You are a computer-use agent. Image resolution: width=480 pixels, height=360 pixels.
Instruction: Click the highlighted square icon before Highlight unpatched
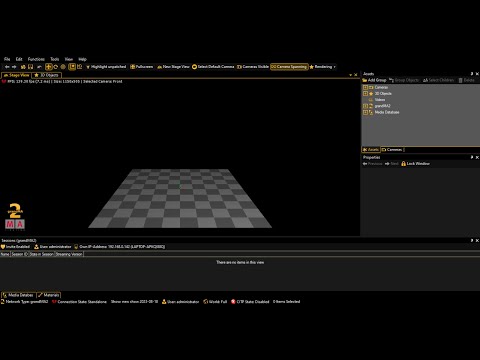(x=72, y=67)
